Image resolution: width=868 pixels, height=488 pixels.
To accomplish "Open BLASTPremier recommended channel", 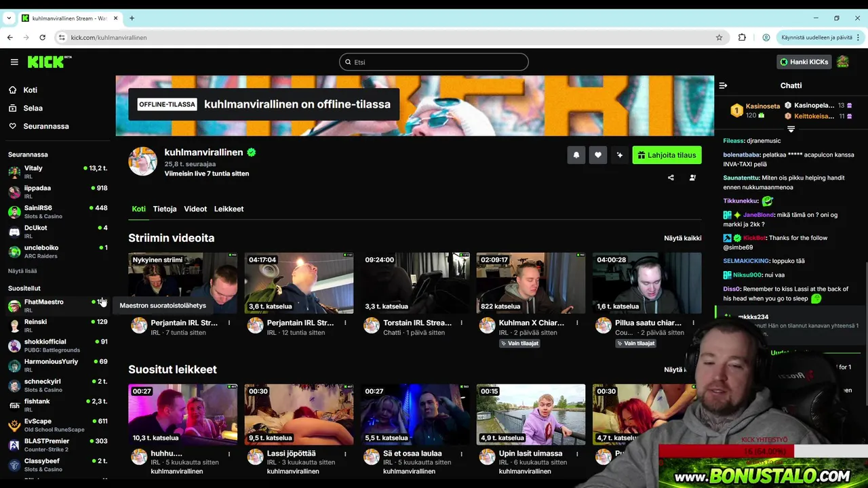I will [x=58, y=445].
